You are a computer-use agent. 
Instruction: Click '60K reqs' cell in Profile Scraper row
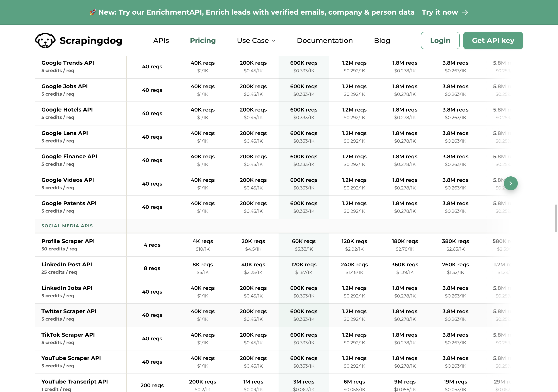point(304,242)
